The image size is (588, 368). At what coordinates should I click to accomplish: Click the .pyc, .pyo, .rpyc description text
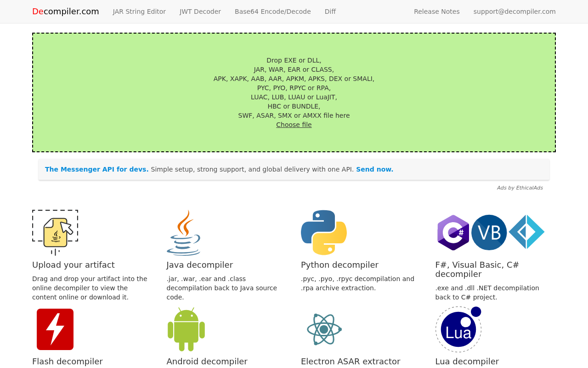click(x=358, y=283)
